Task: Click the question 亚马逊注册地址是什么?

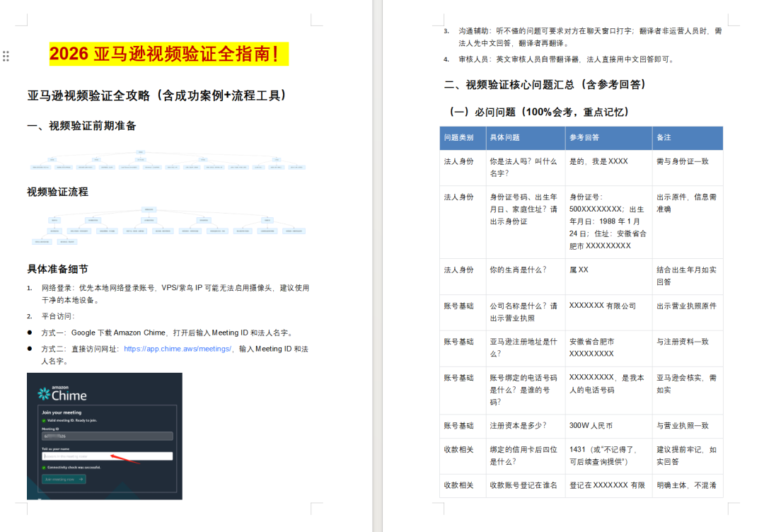Action: 523,348
